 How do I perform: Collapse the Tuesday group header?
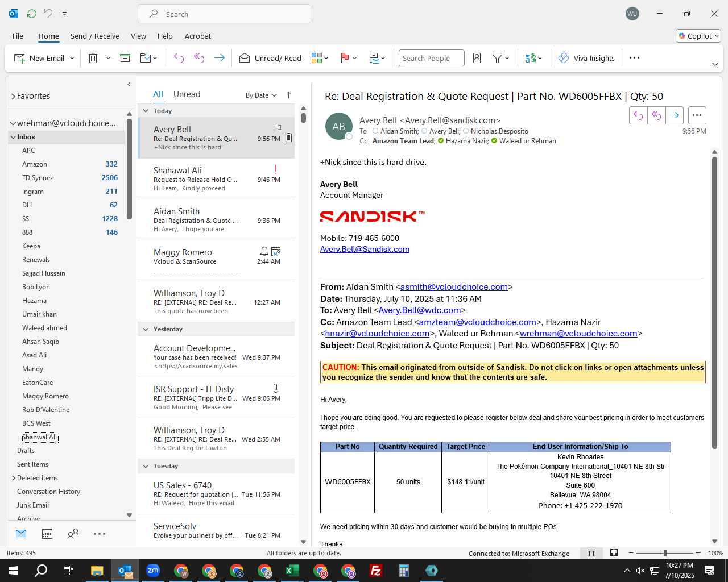(146, 466)
